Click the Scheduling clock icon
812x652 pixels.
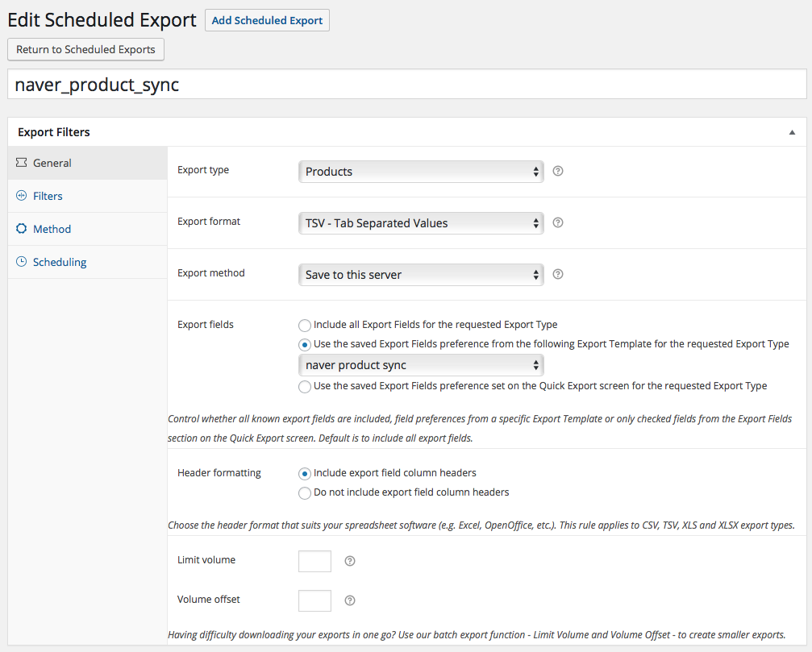(22, 262)
